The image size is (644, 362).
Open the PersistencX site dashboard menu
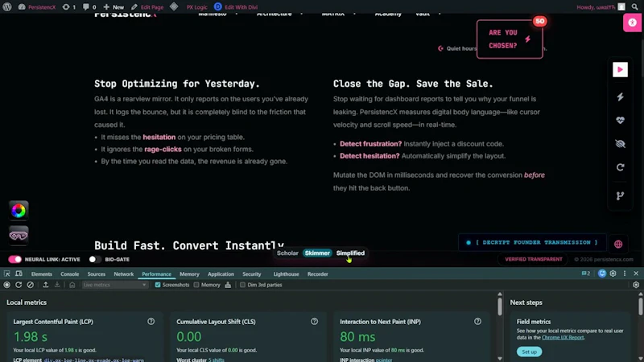tap(36, 7)
